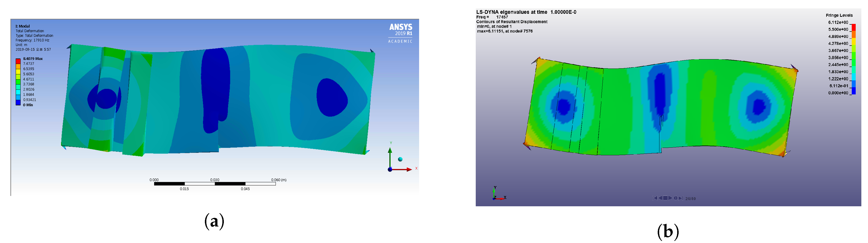
Task: Click the '8.4079 Max' legend value
Action: pyautogui.click(x=33, y=59)
